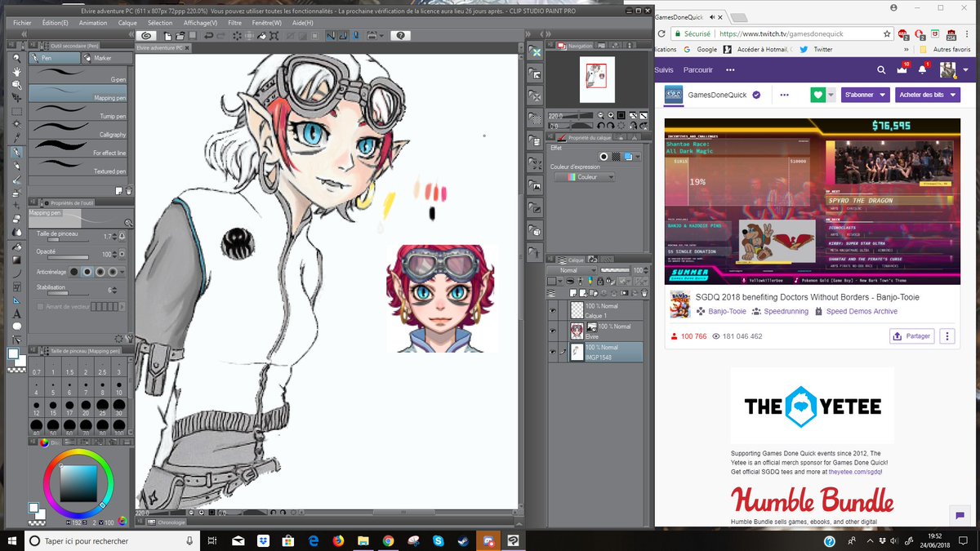Click the Twitch crown Prime loot icon
Image resolution: width=980 pixels, height=551 pixels.
[902, 71]
